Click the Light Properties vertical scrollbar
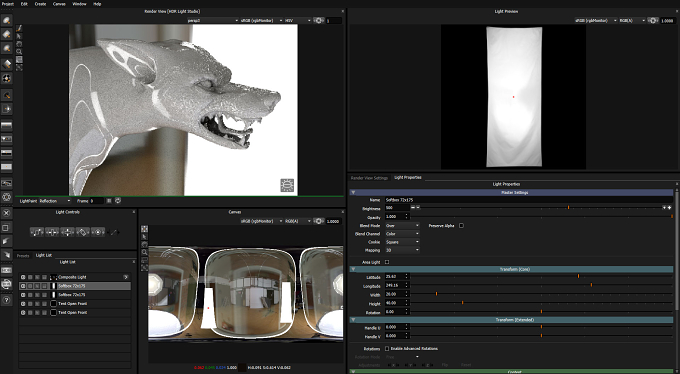 677,252
